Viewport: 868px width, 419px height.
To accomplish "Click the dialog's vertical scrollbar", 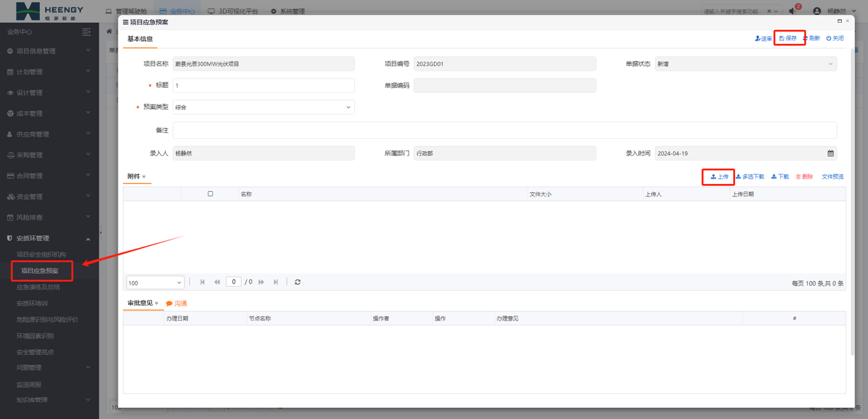I will point(852,201).
